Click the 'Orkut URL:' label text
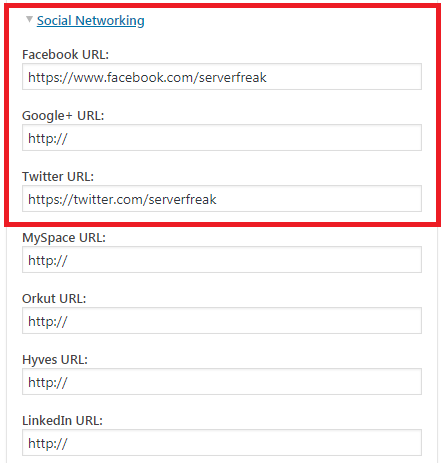445x463 pixels. pos(54,298)
